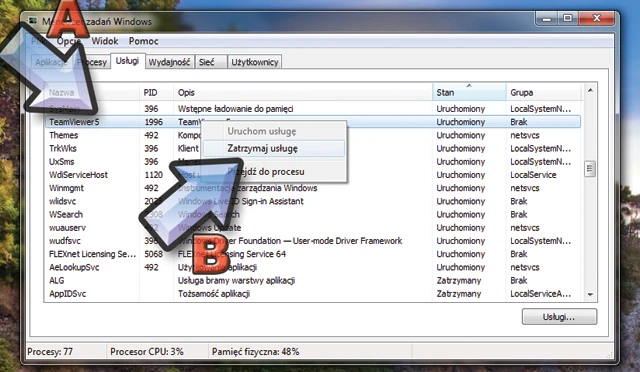Close the Task Manager window
This screenshot has width=640, height=372.
point(597,19)
